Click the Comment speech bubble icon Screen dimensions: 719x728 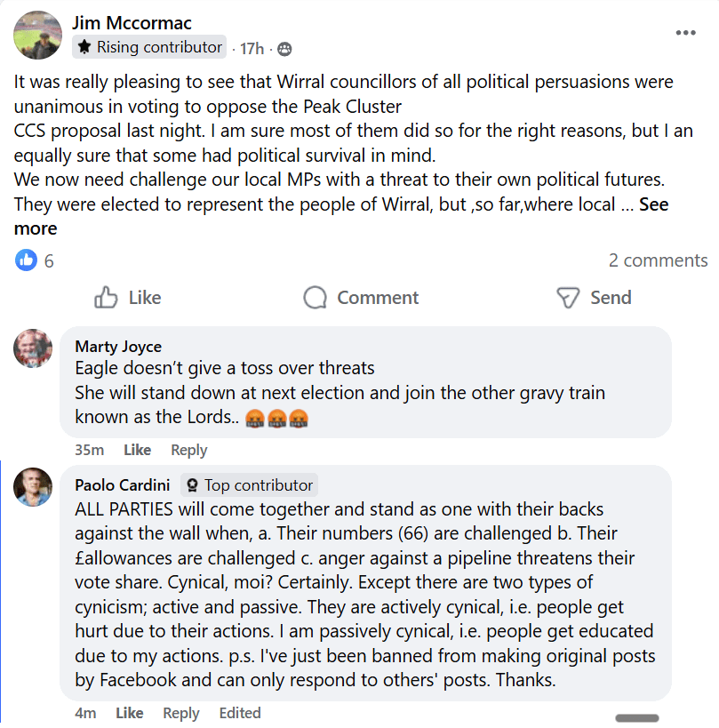pyautogui.click(x=315, y=298)
